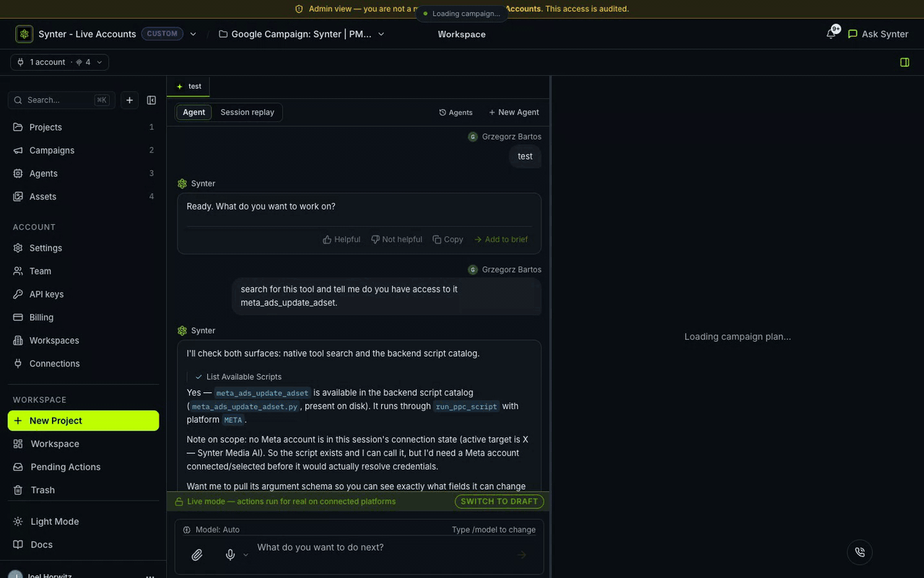Click 'Ready. What do you want to work on?' text
Image resolution: width=924 pixels, height=578 pixels.
coord(261,207)
